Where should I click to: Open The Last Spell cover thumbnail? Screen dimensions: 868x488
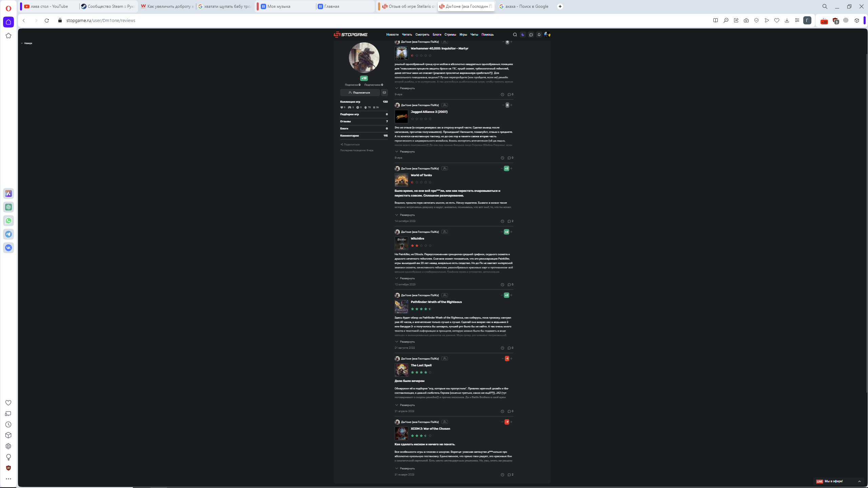(x=401, y=370)
